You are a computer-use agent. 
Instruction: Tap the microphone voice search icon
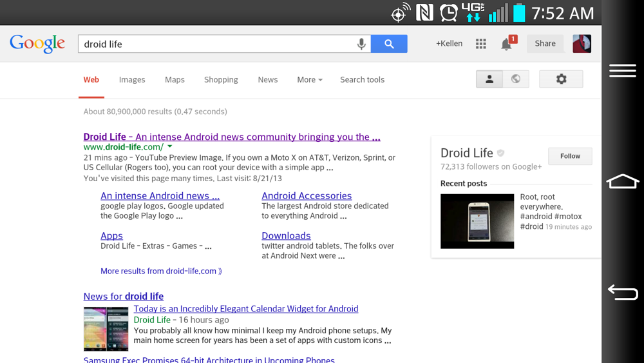(x=361, y=44)
